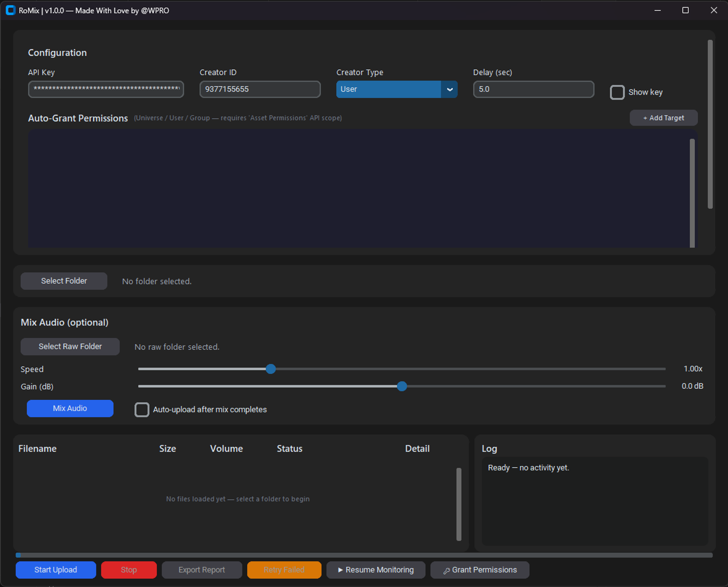
Task: Click the + Add Target button
Action: [x=663, y=118]
